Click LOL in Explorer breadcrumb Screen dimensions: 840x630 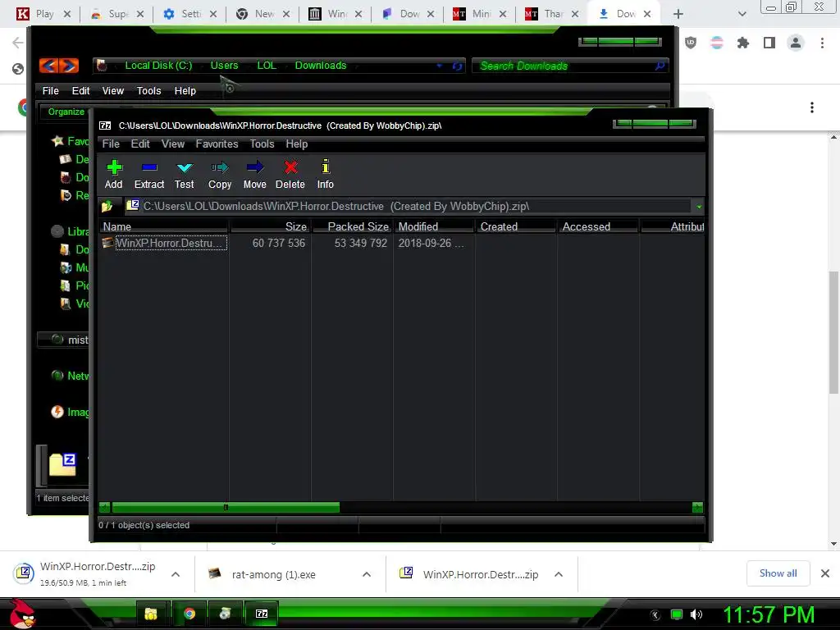tap(267, 66)
